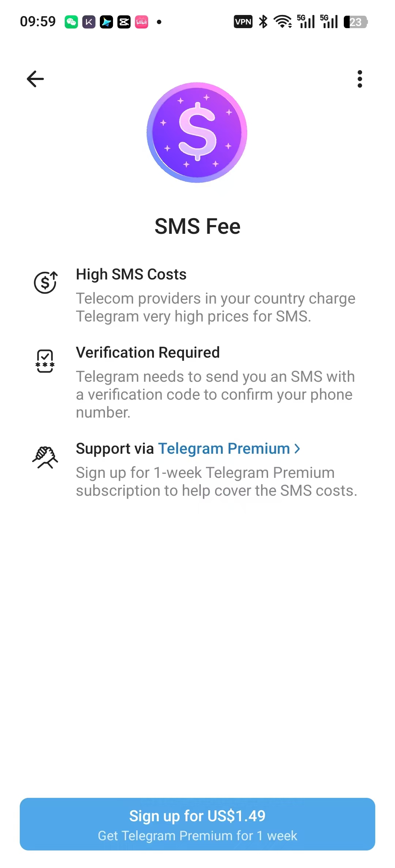Tap the VPN status indicator
This screenshot has height=868, width=395.
tap(243, 22)
